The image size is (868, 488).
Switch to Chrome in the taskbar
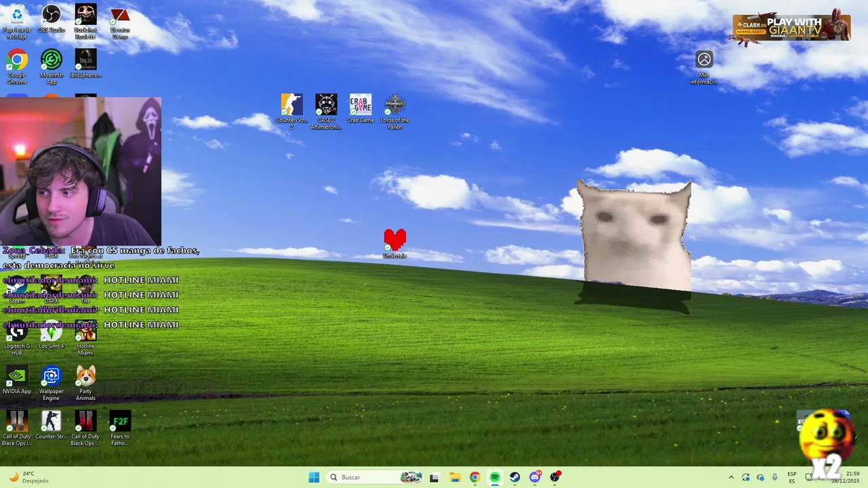point(475,477)
